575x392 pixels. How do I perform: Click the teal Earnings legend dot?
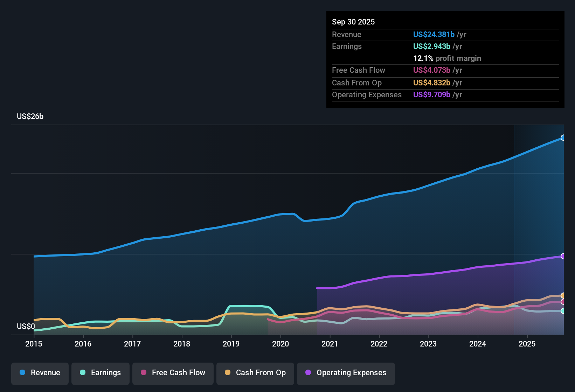click(83, 373)
